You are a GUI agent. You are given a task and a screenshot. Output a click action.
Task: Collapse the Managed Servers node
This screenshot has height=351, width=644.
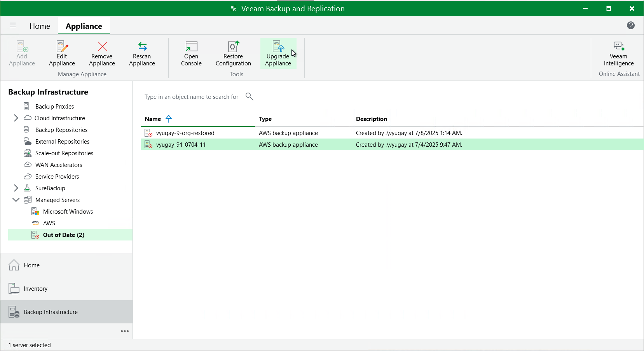pos(16,200)
